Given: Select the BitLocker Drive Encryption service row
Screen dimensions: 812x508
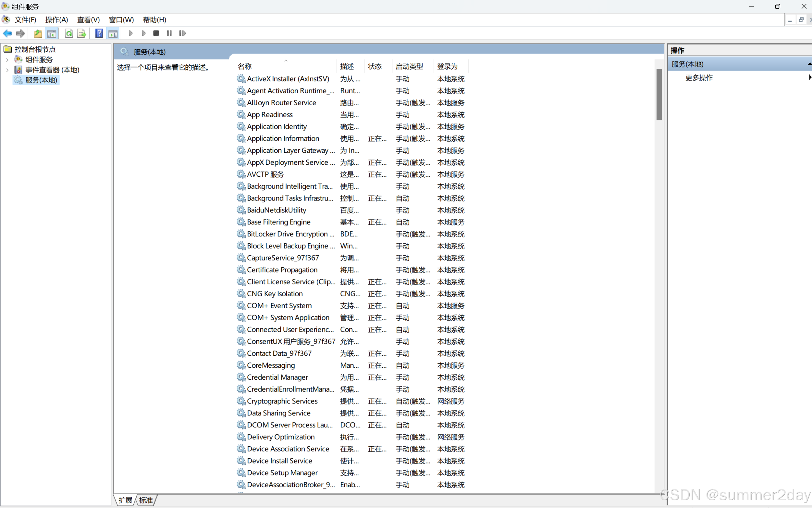Looking at the screenshot, I should click(290, 234).
